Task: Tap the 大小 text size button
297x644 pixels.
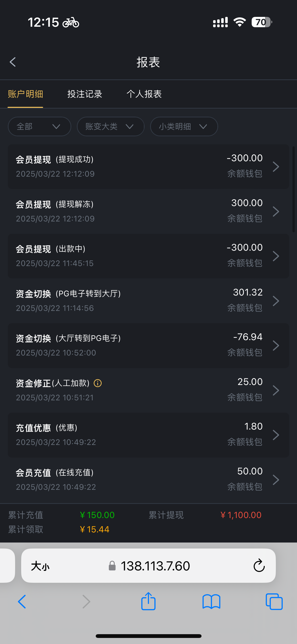Action: 40,566
